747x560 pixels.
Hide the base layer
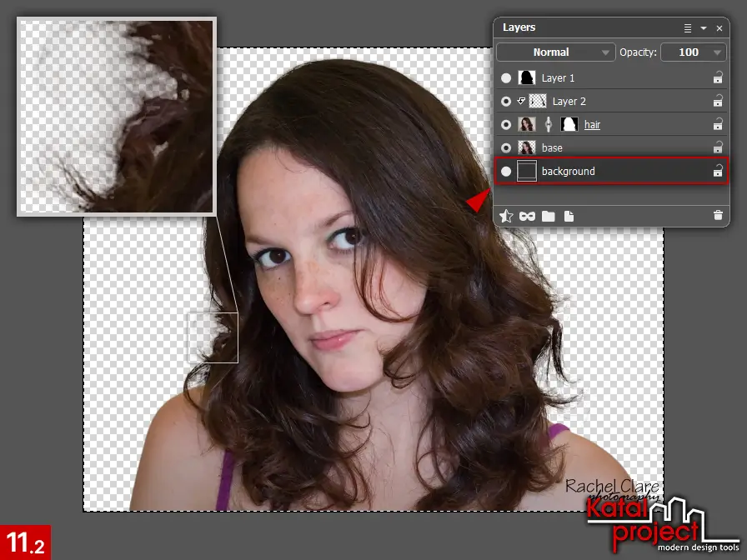(x=506, y=147)
